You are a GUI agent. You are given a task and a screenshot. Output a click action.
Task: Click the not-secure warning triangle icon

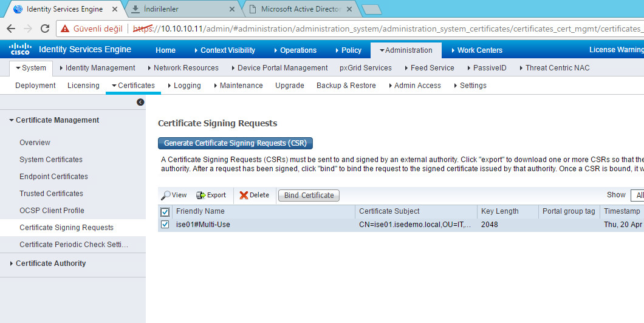[x=65, y=29]
